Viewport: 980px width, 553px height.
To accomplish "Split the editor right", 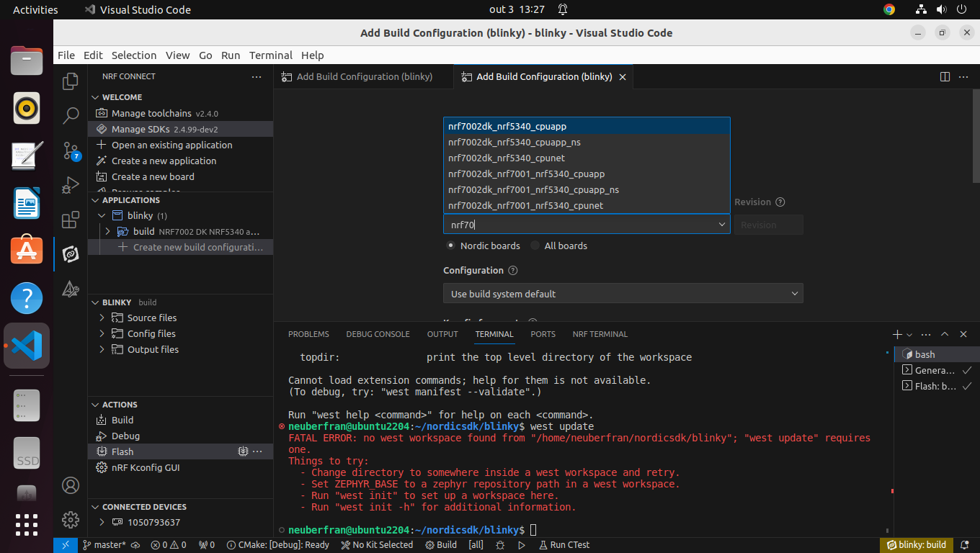I will pyautogui.click(x=945, y=76).
